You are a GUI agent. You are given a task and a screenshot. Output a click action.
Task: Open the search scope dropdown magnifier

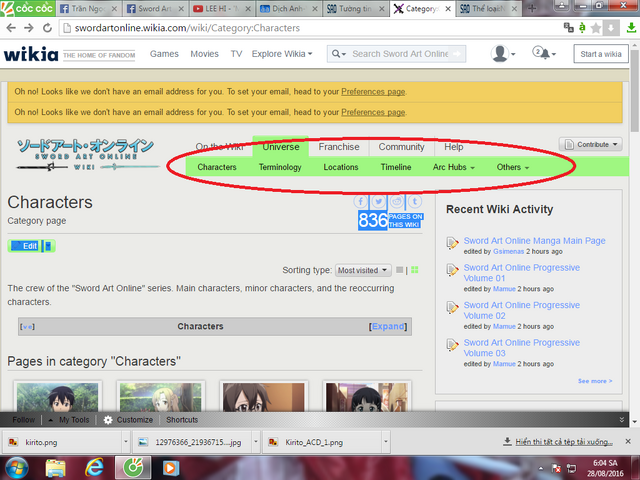[339, 54]
